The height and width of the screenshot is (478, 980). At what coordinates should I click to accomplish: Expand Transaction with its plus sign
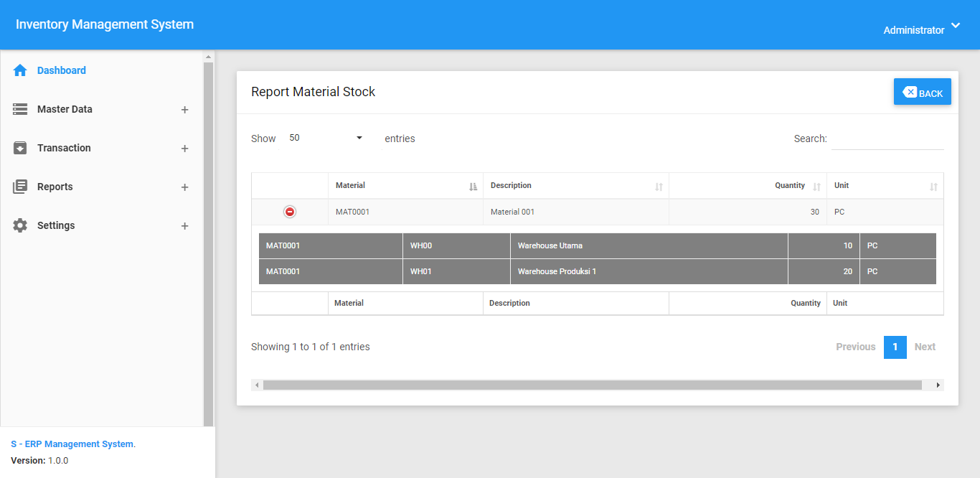click(x=184, y=149)
